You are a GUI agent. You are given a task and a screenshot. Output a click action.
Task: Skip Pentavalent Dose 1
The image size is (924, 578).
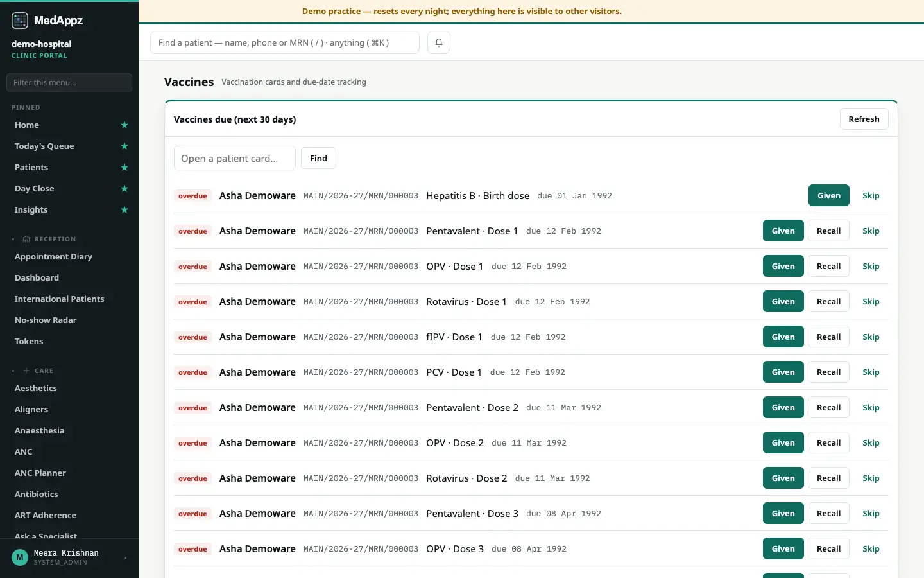point(871,231)
